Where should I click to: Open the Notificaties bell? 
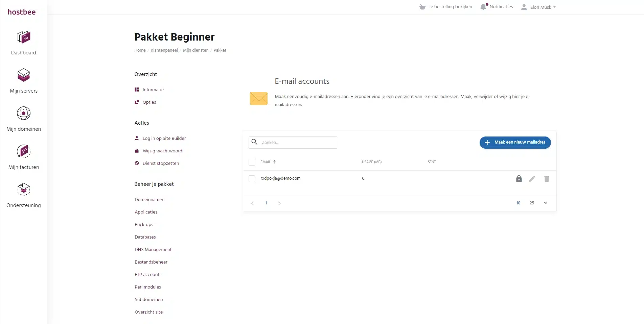(483, 7)
